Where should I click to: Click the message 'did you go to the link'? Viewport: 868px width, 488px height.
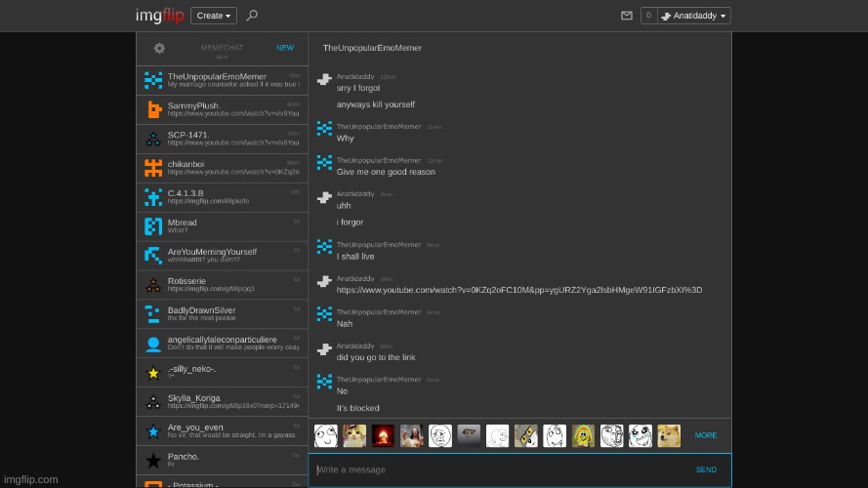[x=376, y=357]
